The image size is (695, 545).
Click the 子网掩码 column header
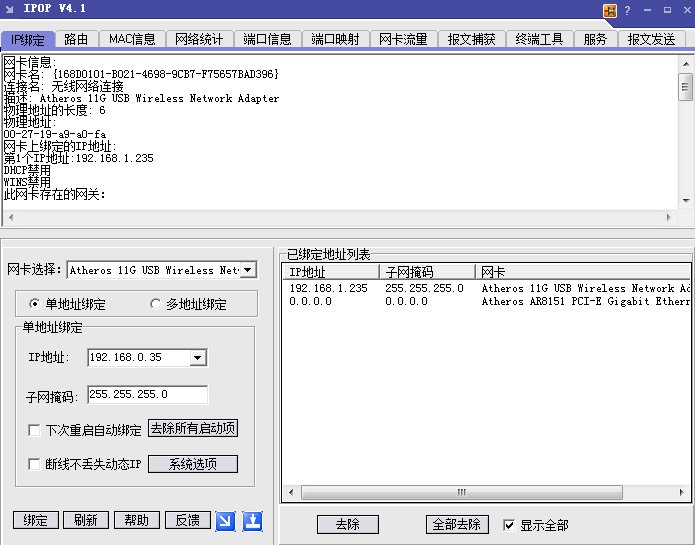pos(427,272)
